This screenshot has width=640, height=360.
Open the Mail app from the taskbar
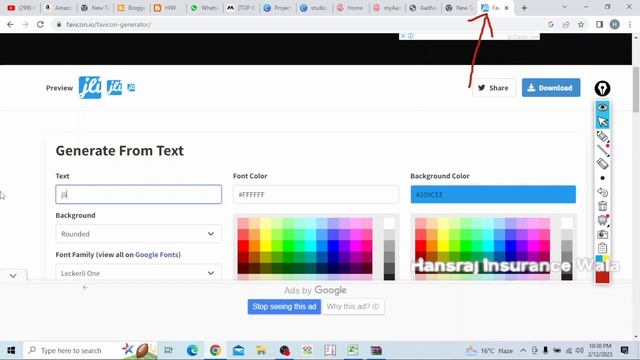238,350
